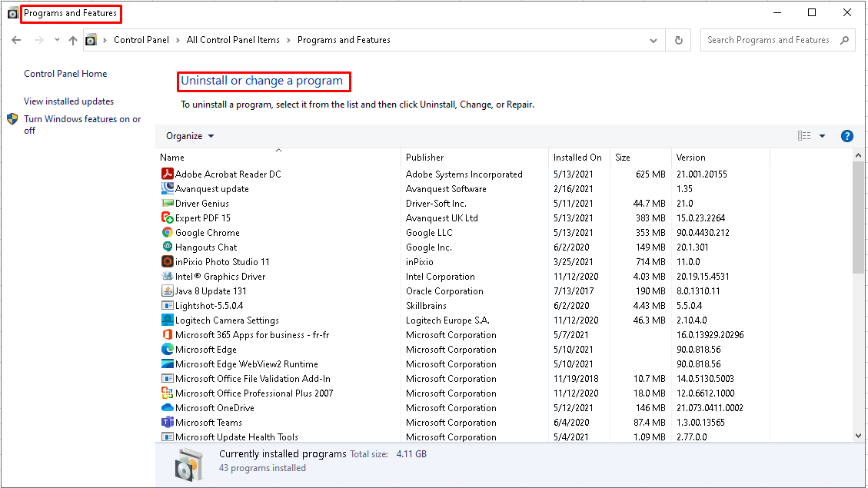Click the Office Professional Plus 2007 icon
This screenshot has width=868, height=488.
click(x=167, y=393)
